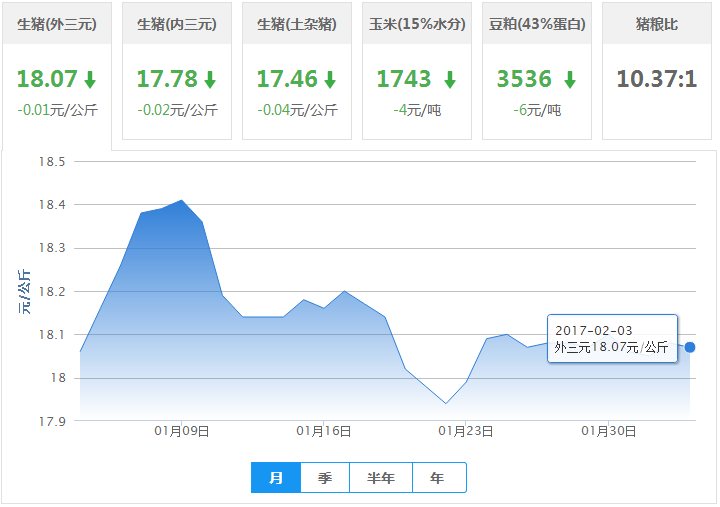Open the 豆粕(43%蛋白) tab

pos(537,24)
